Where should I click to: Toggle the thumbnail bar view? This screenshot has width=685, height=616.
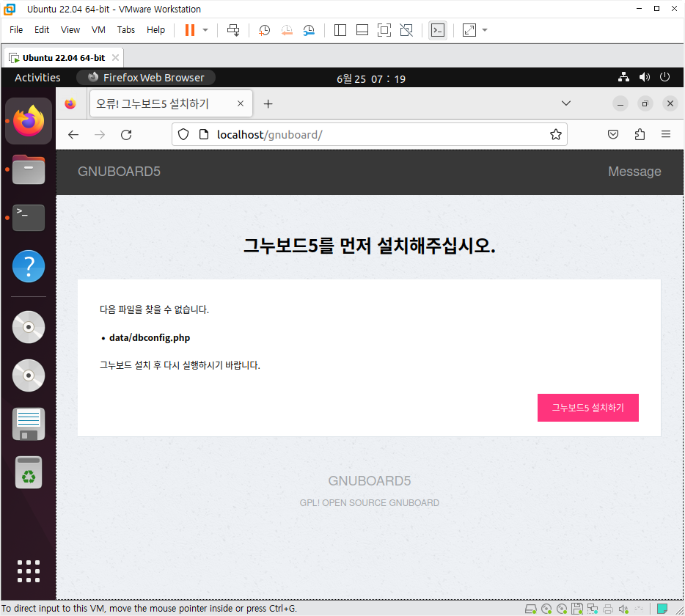[362, 30]
